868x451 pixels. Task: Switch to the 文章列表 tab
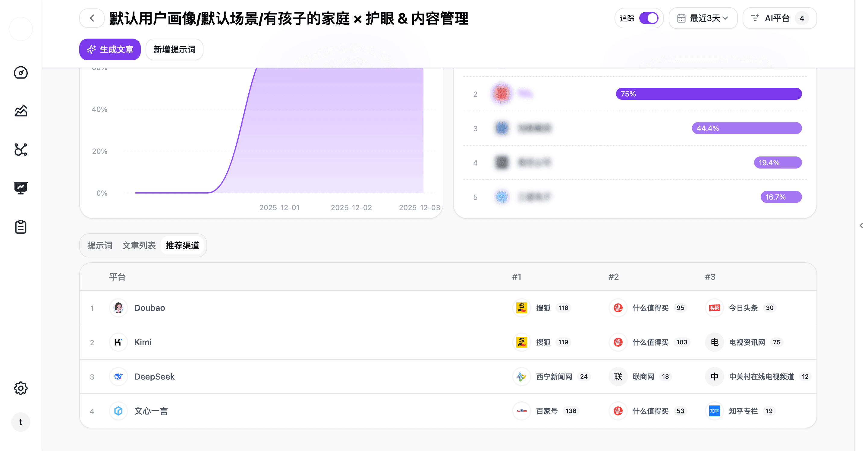139,245
